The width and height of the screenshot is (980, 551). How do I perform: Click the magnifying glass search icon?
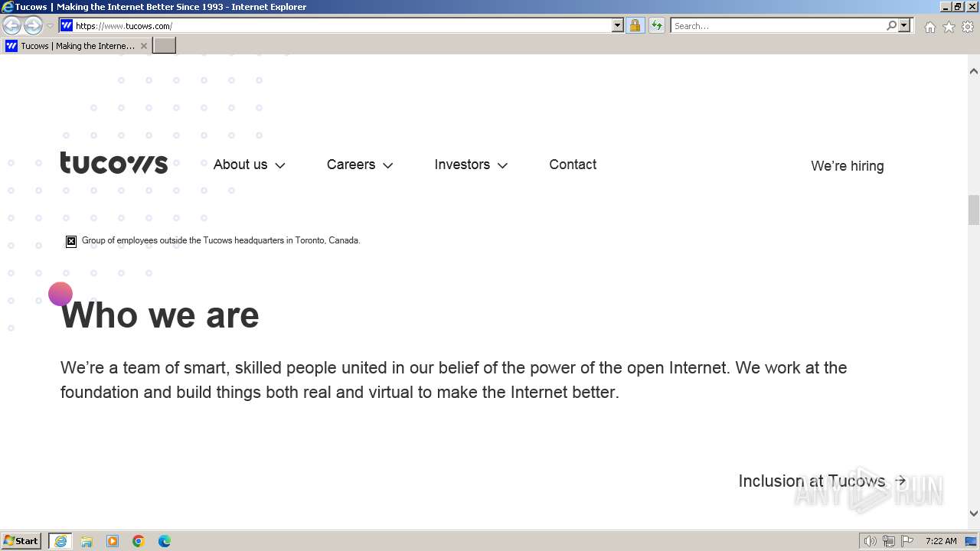pyautogui.click(x=891, y=26)
